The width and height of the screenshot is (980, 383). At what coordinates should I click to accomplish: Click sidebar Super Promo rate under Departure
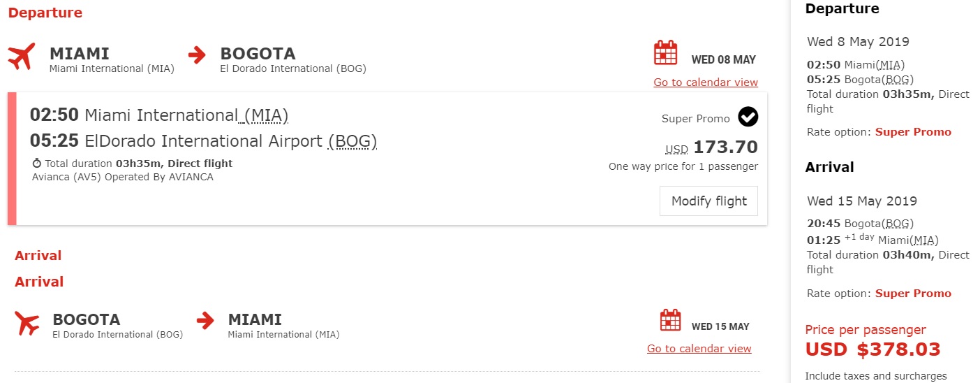pyautogui.click(x=912, y=131)
